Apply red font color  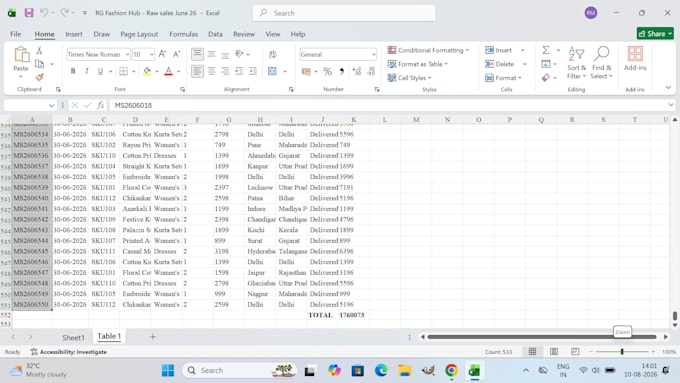[169, 71]
